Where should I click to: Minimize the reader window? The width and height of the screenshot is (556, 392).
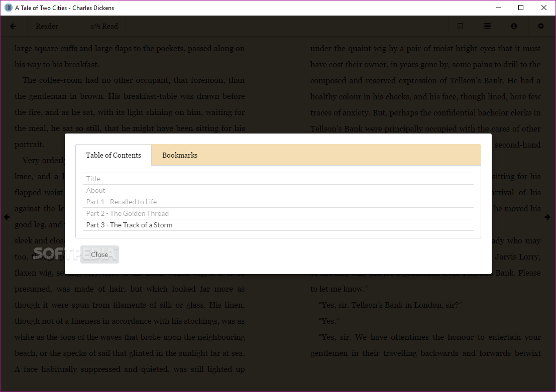498,8
